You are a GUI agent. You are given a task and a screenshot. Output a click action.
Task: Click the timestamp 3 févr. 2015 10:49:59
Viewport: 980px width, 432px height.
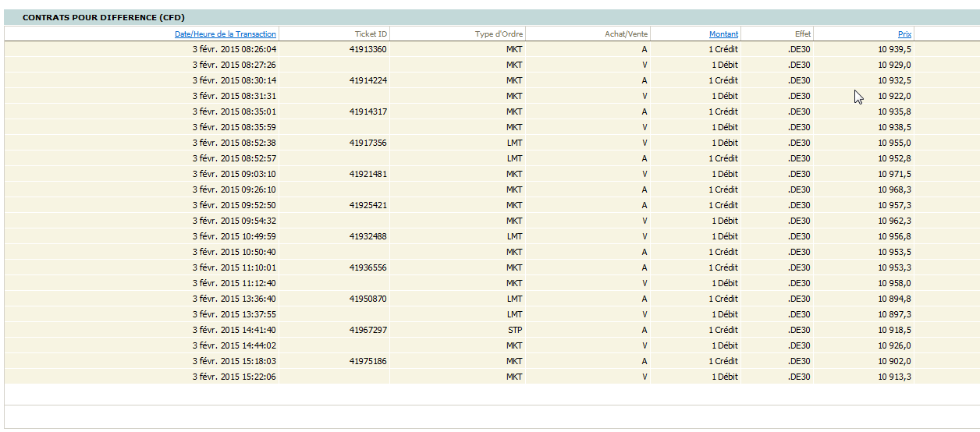coord(234,236)
